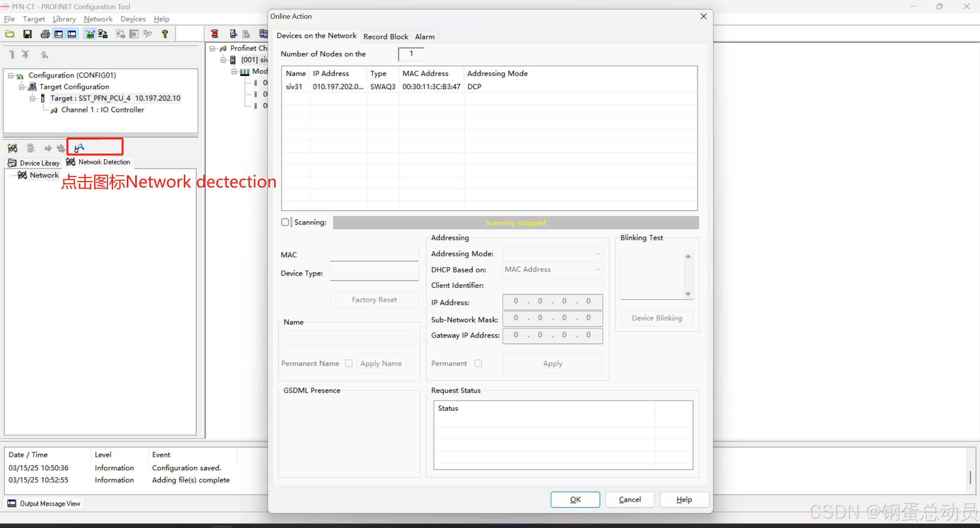Toggle the Permanent Name checkbox

tap(348, 363)
